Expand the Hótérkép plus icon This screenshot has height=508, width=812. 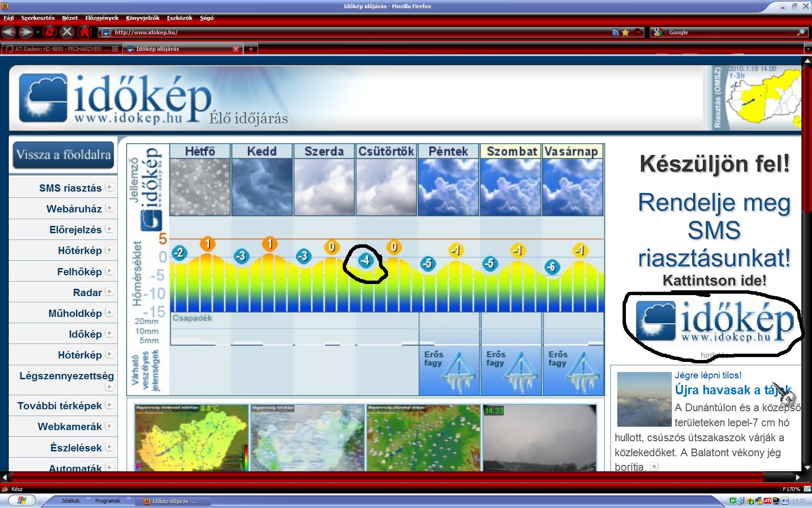tap(109, 354)
